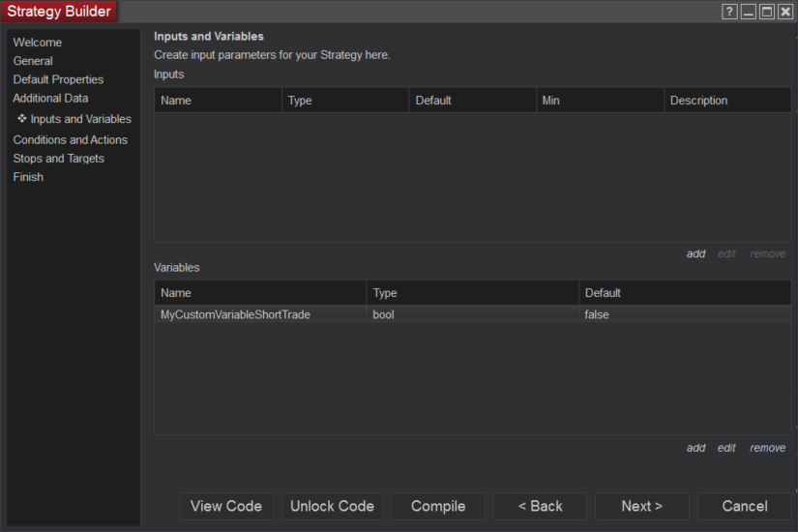Remove the selected variable
Image resolution: width=798 pixels, height=532 pixels.
click(767, 448)
